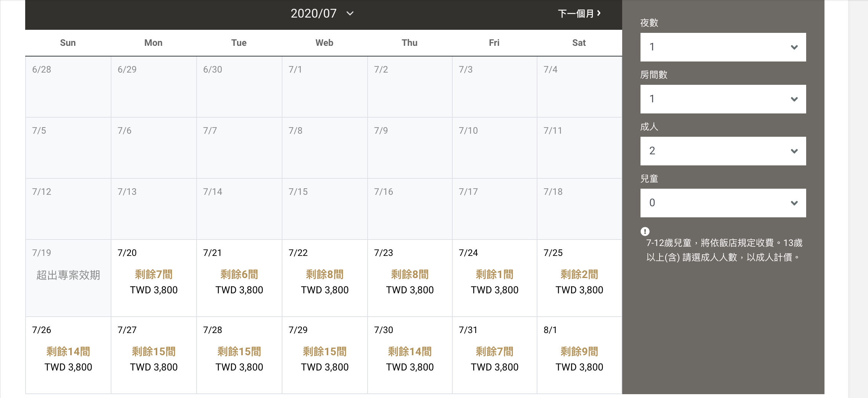Select 7/25 Saturday with 剩餘2間
This screenshot has width=868, height=398.
[x=579, y=278]
